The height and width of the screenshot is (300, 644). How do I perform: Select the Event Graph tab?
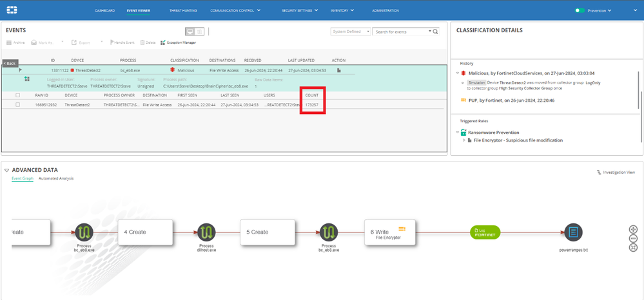[x=22, y=178]
